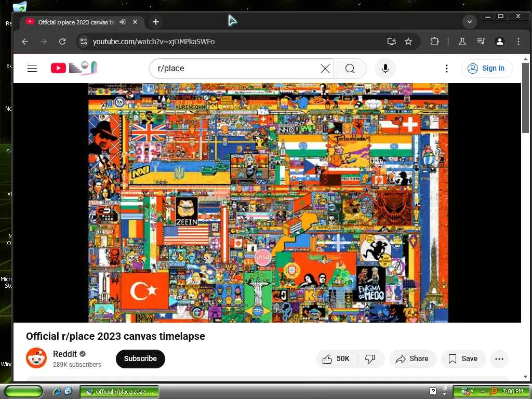Viewport: 532px width, 399px height.
Task: Click the video title text
Action: [x=115, y=336]
